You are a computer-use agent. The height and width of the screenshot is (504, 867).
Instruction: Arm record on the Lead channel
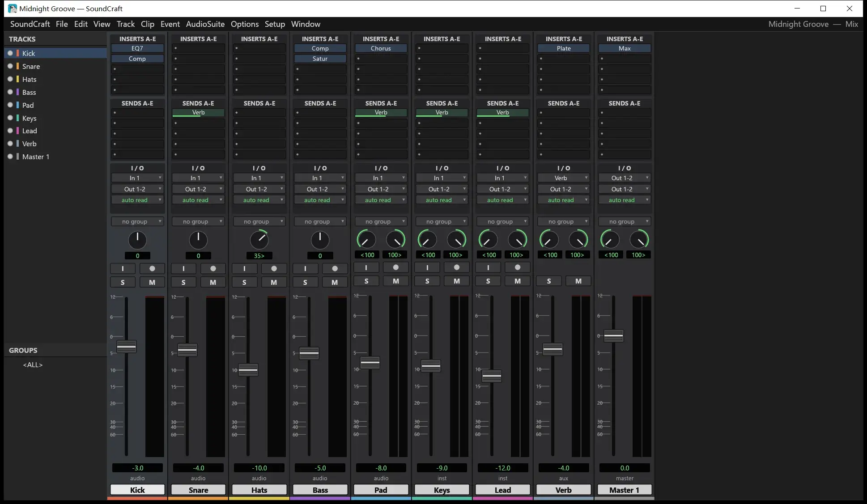click(x=518, y=267)
